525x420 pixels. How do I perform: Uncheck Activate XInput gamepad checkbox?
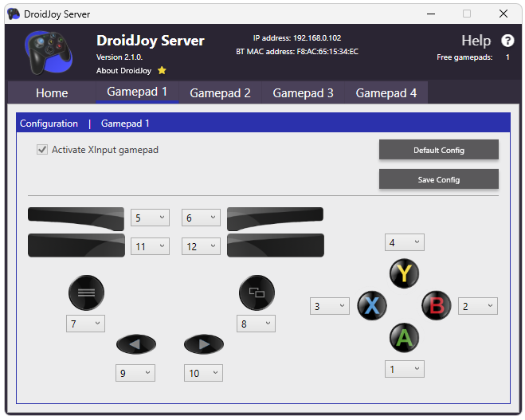coord(42,149)
